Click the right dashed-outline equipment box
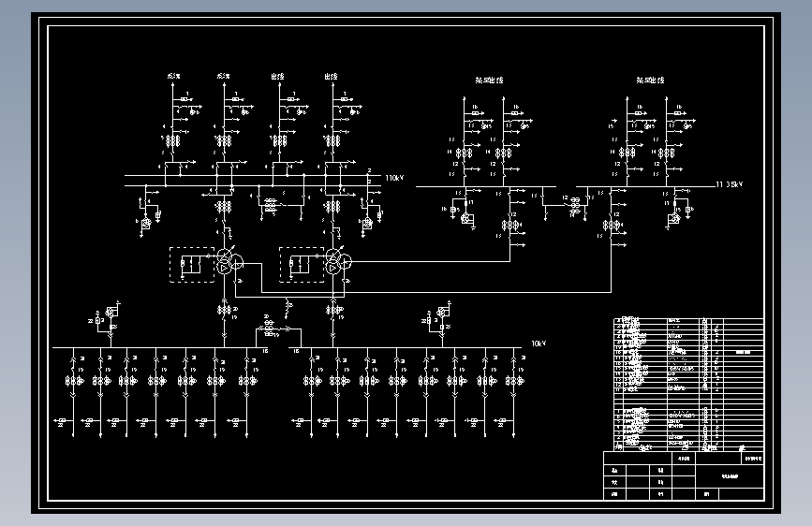 coord(302,265)
